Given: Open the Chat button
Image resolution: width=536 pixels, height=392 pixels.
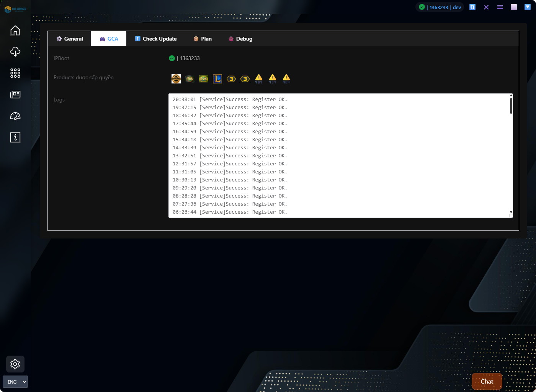Looking at the screenshot, I should (487, 381).
